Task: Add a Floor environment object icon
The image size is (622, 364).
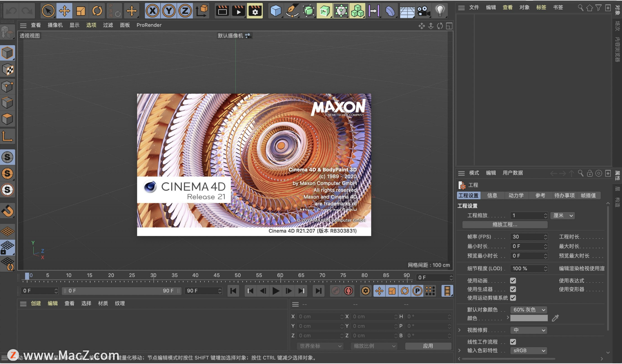Action: (407, 12)
